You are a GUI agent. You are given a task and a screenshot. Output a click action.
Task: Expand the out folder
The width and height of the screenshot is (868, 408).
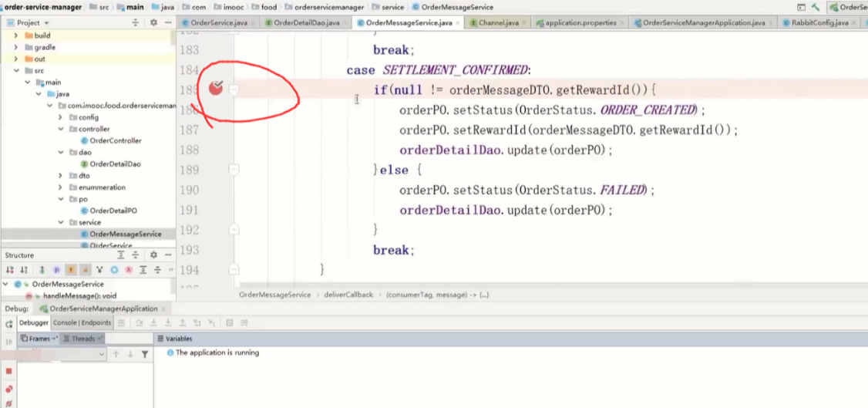[x=15, y=59]
